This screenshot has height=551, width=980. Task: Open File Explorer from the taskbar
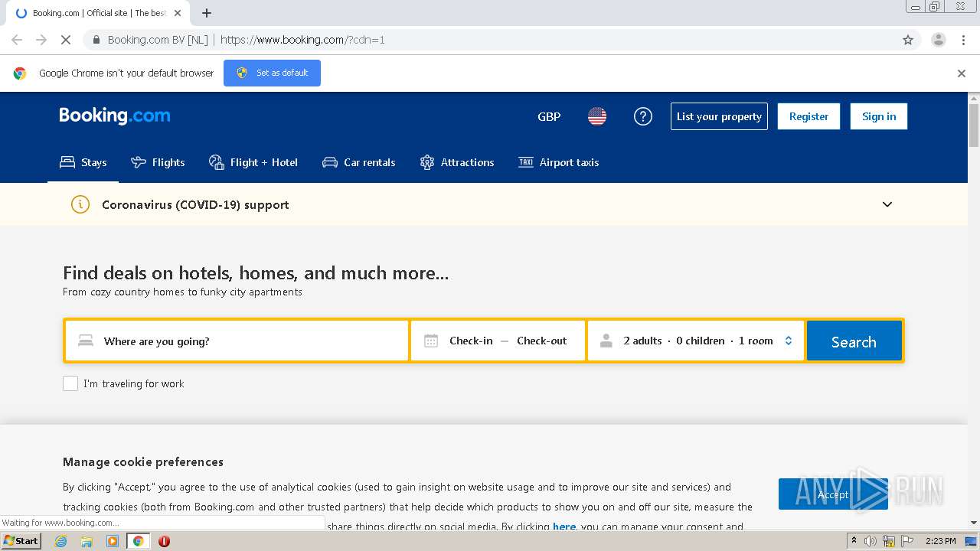coord(87,541)
